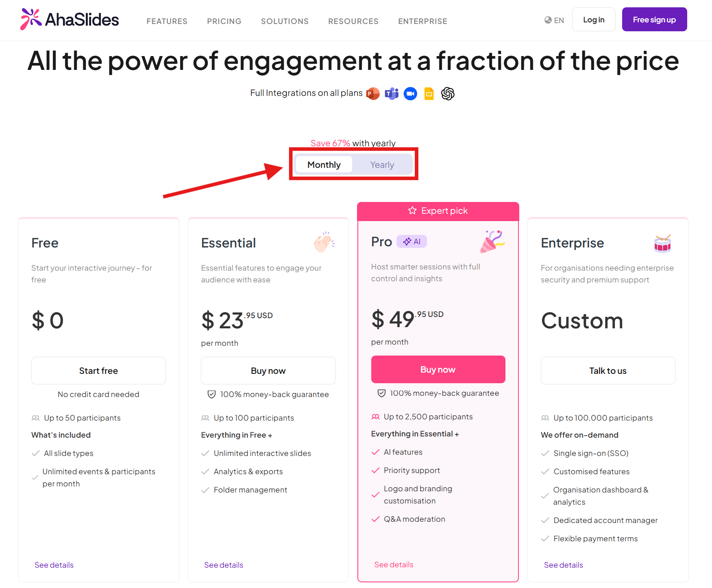This screenshot has height=588, width=712.
Task: Click the PowerPoint integration icon
Action: (x=372, y=93)
